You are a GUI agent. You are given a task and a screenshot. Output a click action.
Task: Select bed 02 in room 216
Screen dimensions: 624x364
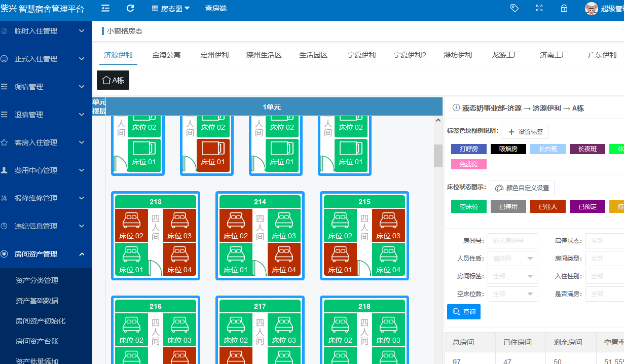point(131,330)
